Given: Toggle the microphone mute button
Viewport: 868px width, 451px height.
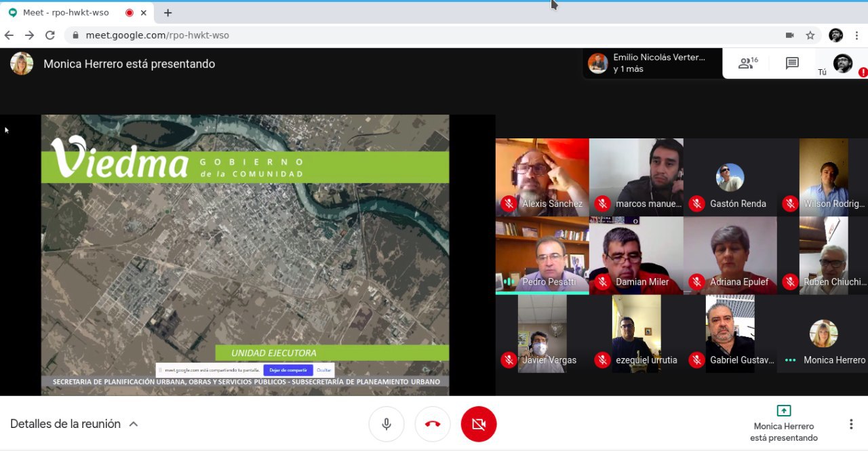Looking at the screenshot, I should pos(387,424).
